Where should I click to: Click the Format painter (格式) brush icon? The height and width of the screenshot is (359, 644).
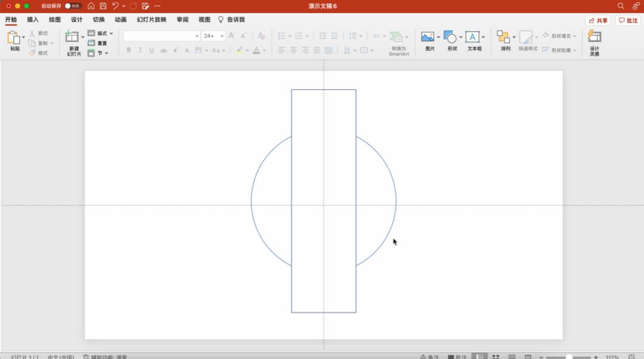pos(32,52)
